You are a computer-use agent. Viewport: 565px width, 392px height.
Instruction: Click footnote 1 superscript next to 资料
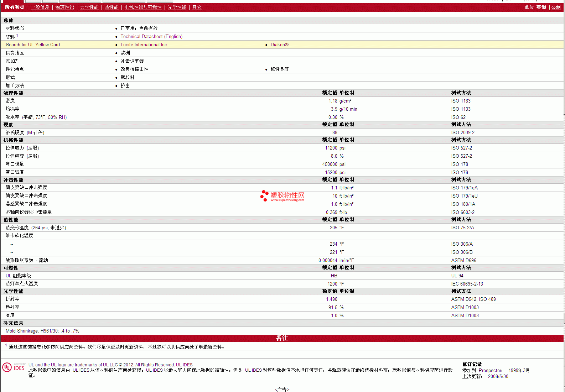click(17, 36)
